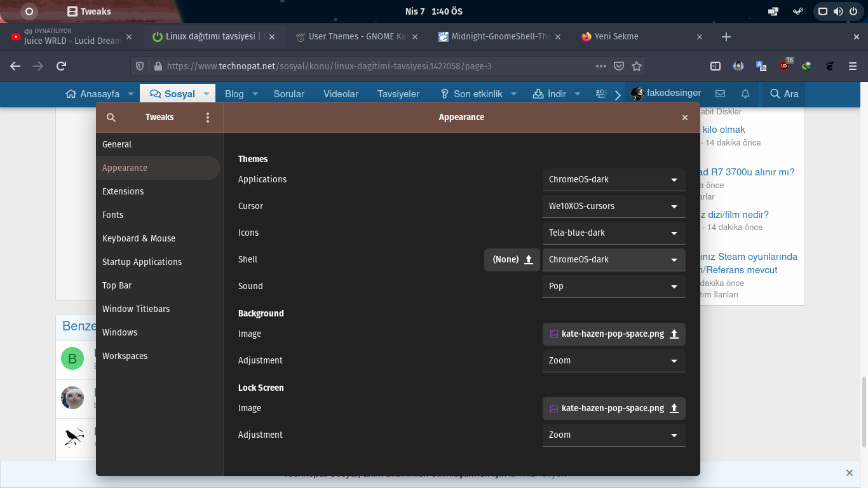Expand the Sosyal menu arrow

pyautogui.click(x=207, y=94)
